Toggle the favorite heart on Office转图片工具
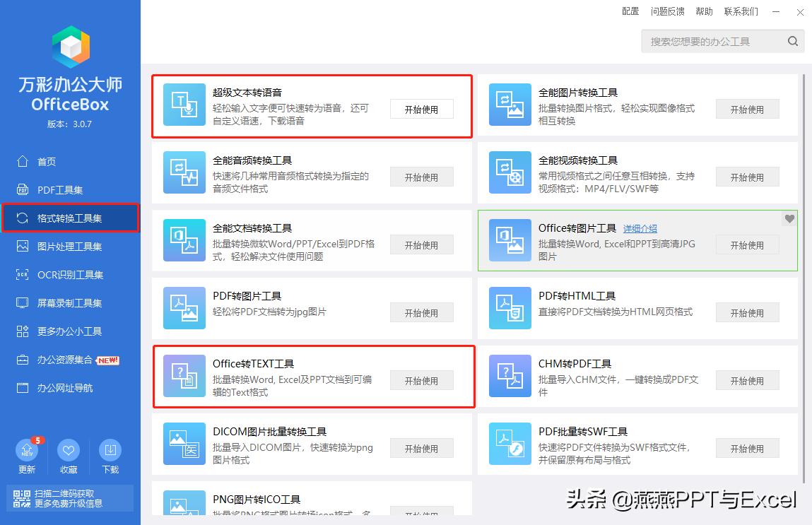812x525 pixels. coord(789,219)
